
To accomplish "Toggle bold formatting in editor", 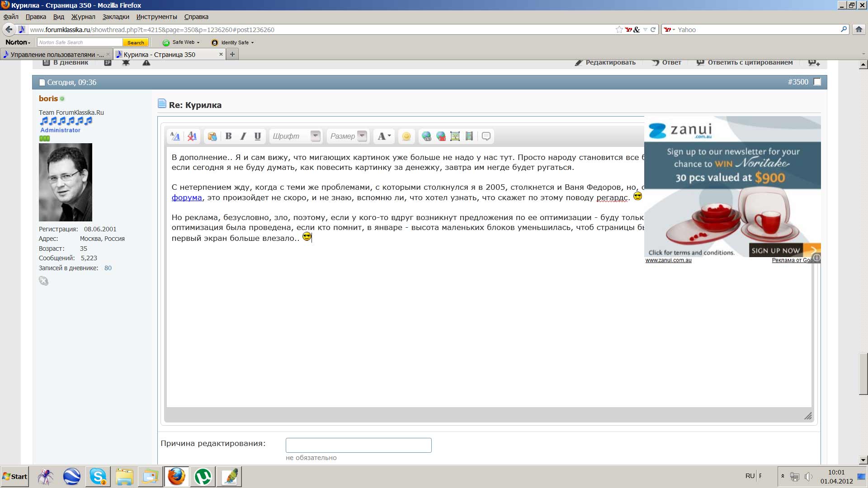I will (x=229, y=136).
